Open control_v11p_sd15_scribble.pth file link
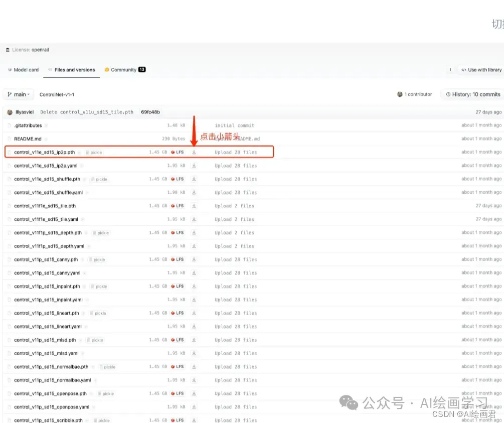The width and height of the screenshot is (504, 423). tap(48, 420)
